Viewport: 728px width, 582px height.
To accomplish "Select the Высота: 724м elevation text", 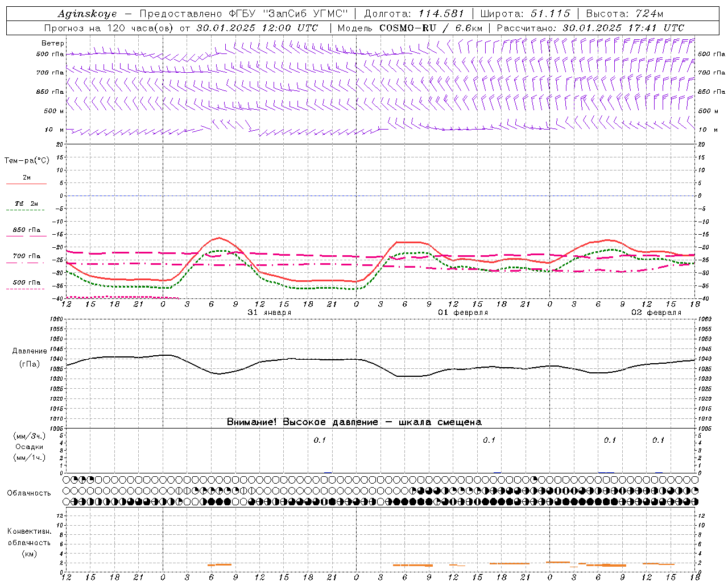I will 624,14.
